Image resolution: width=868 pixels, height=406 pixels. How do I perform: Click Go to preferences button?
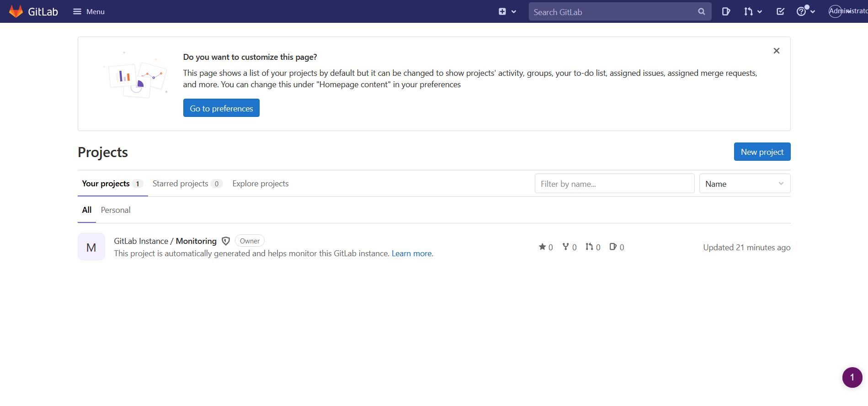point(221,108)
